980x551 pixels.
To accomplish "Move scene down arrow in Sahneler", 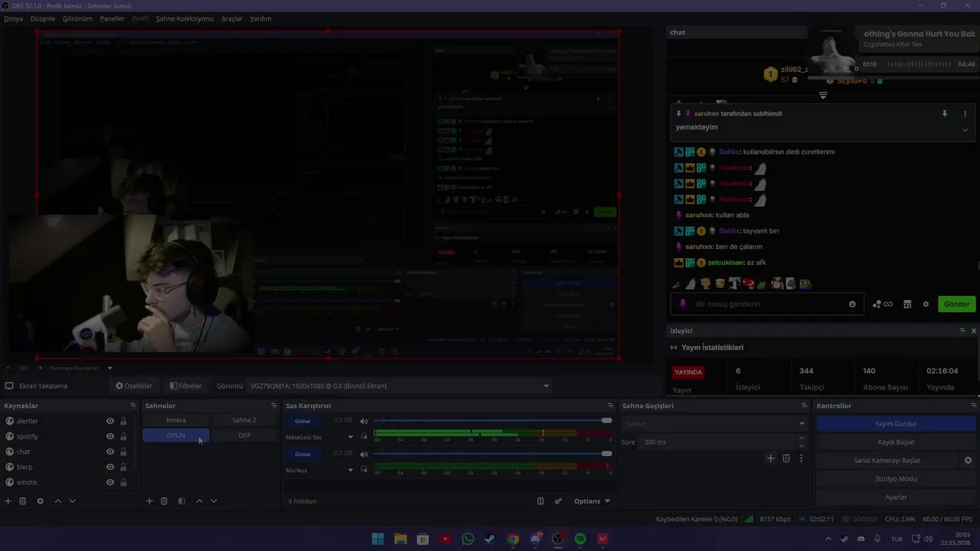I will point(214,501).
